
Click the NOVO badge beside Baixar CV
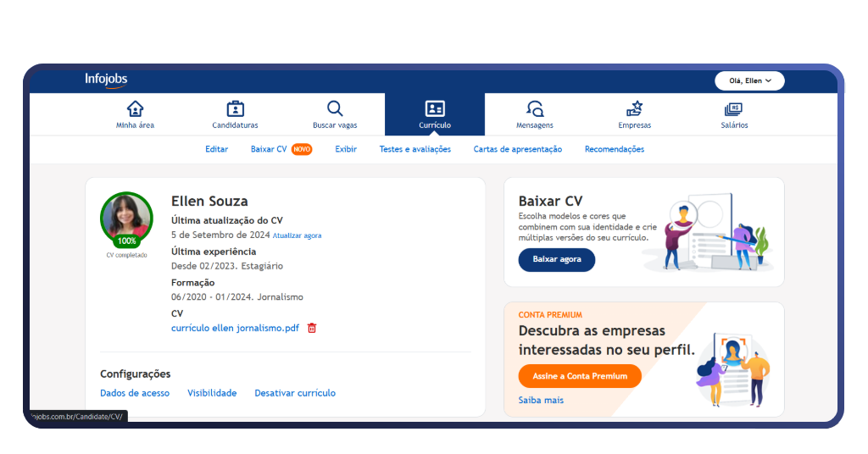pos(302,149)
